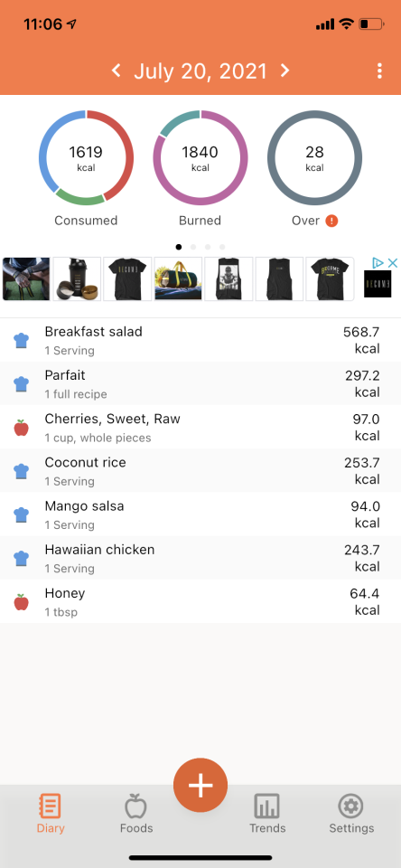Screen dimensions: 401x868
Task: Open the Foods tab apple icon
Action: pyautogui.click(x=136, y=806)
